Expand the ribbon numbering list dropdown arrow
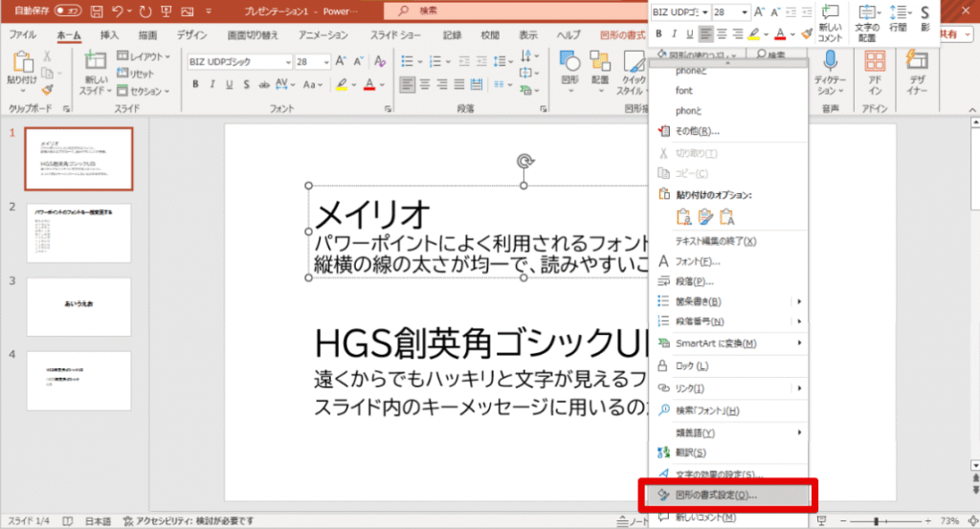 pyautogui.click(x=448, y=61)
